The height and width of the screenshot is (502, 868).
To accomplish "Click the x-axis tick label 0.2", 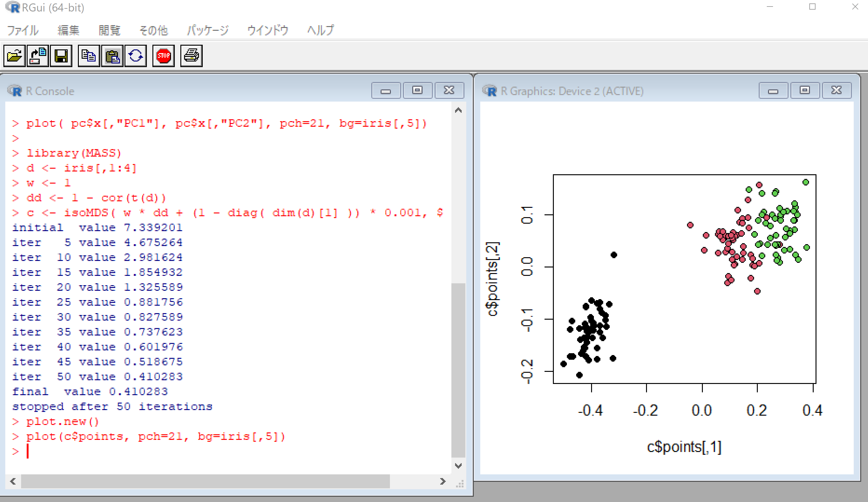I will (x=757, y=410).
